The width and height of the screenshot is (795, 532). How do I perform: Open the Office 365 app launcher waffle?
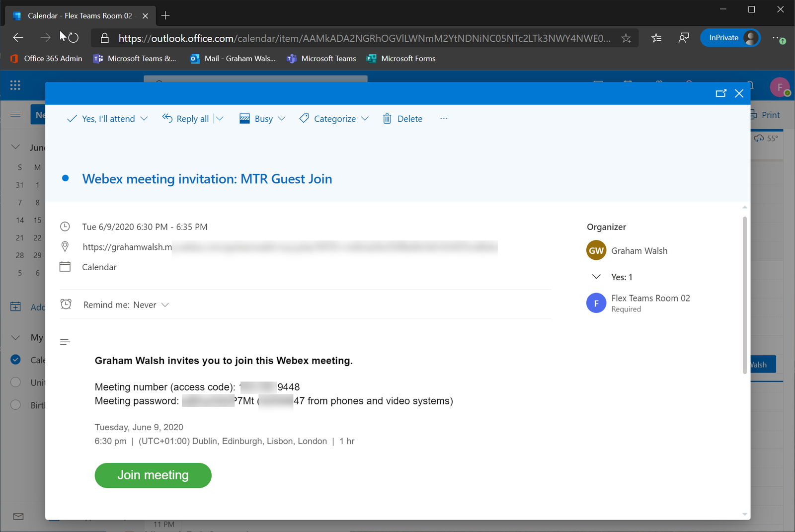click(15, 85)
